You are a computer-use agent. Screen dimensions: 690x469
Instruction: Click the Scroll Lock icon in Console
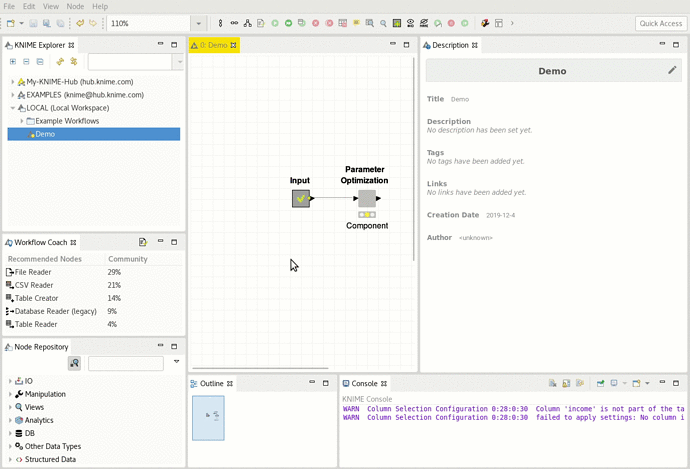pyautogui.click(x=566, y=383)
